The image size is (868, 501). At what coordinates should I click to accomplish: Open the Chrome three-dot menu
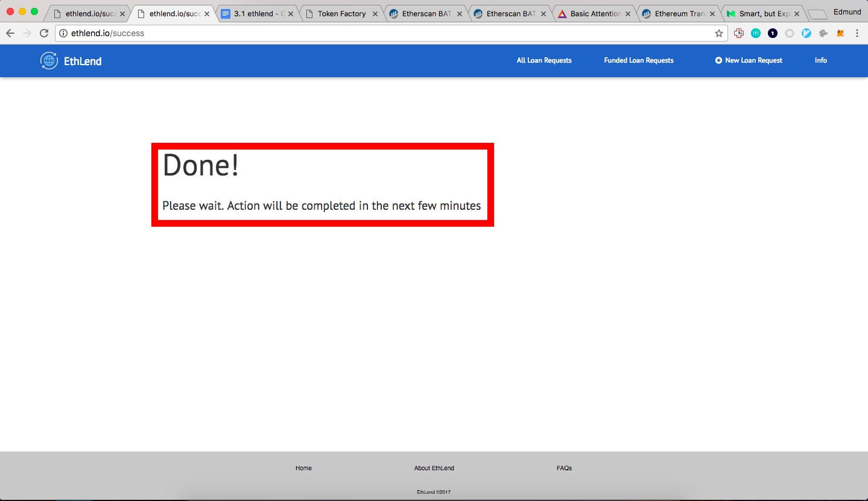857,34
